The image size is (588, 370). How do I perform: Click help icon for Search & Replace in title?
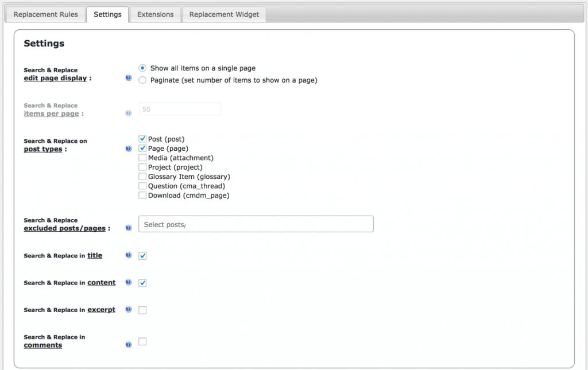(129, 256)
